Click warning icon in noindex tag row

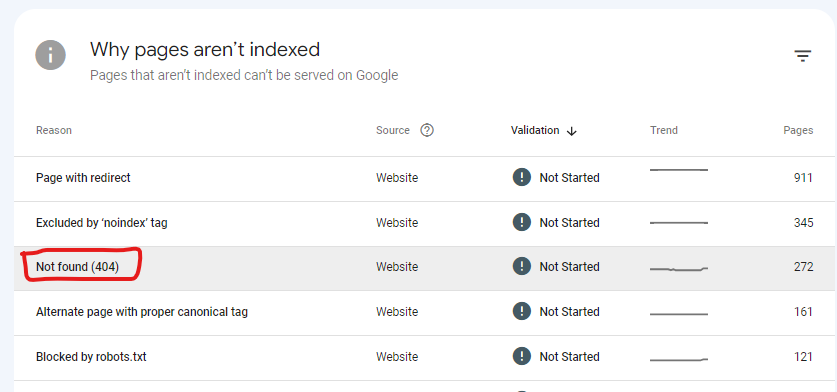click(522, 222)
